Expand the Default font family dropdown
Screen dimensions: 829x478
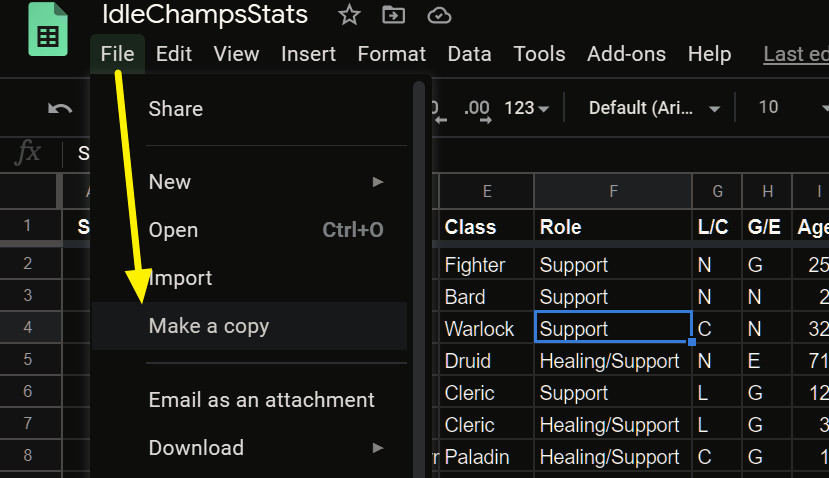(x=655, y=108)
